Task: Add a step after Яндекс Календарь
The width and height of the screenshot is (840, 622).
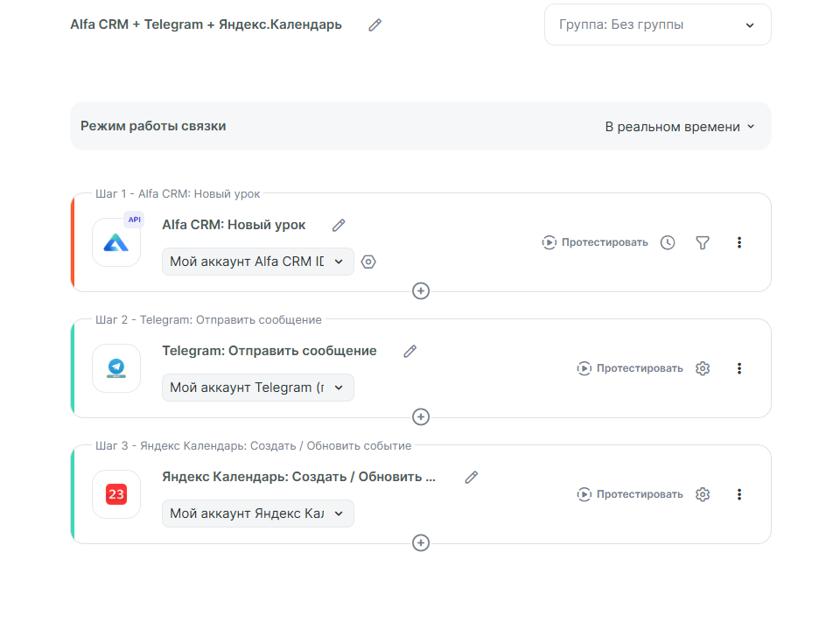Action: pyautogui.click(x=421, y=543)
